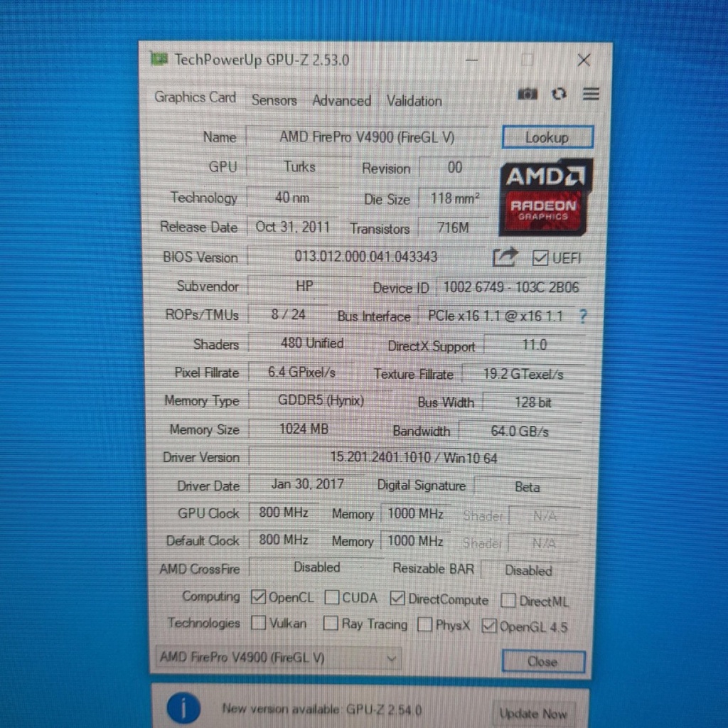
Task: Open the AMD FirePro V4900 GPU selector dropdown
Action: [x=279, y=658]
